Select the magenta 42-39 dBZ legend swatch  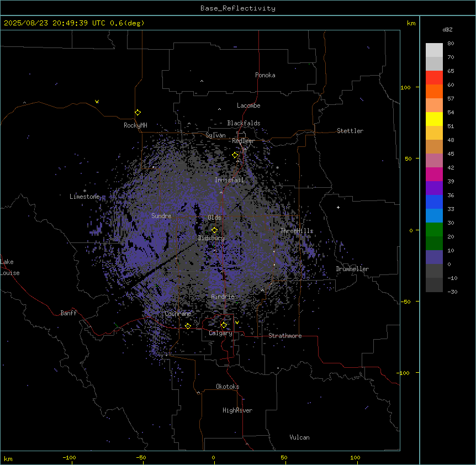tap(434, 175)
